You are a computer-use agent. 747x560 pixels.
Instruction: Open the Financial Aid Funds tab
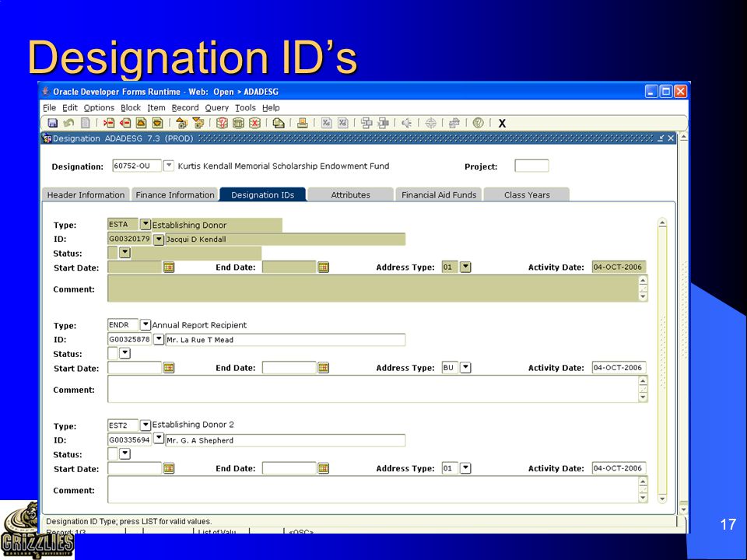point(439,194)
